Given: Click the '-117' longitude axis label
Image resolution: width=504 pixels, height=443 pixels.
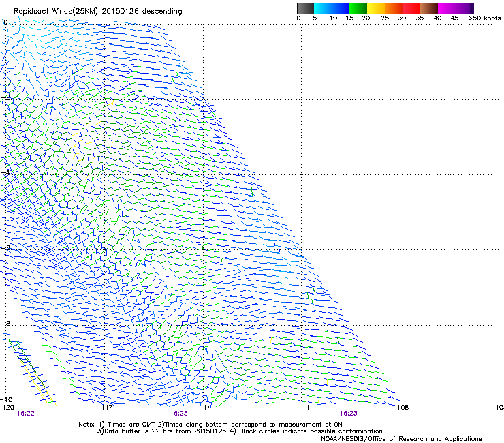Looking at the screenshot, I should pos(104,408).
